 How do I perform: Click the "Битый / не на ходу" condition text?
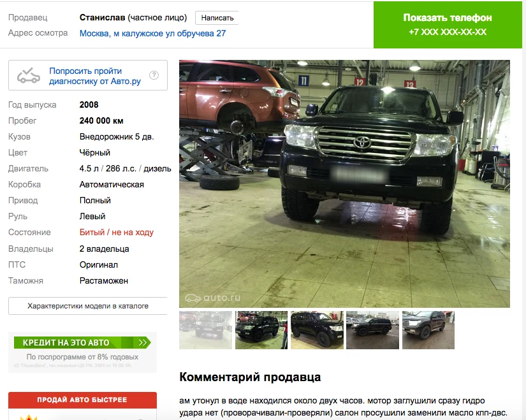(x=117, y=232)
